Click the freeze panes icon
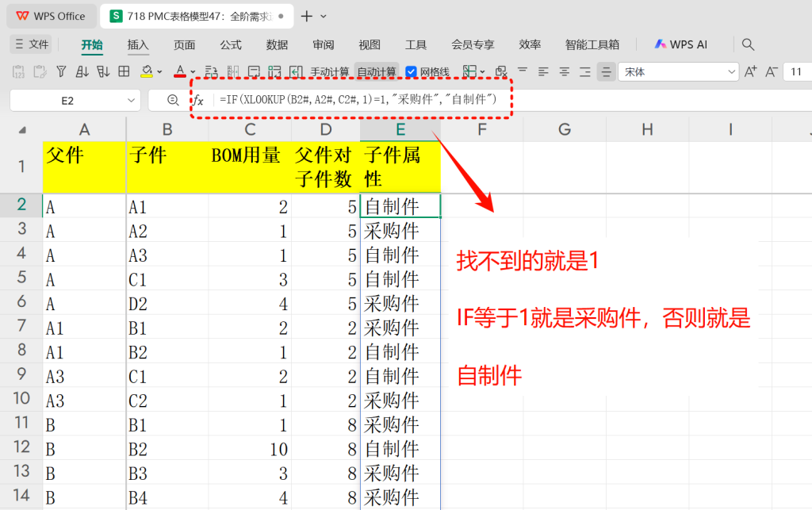 click(469, 71)
